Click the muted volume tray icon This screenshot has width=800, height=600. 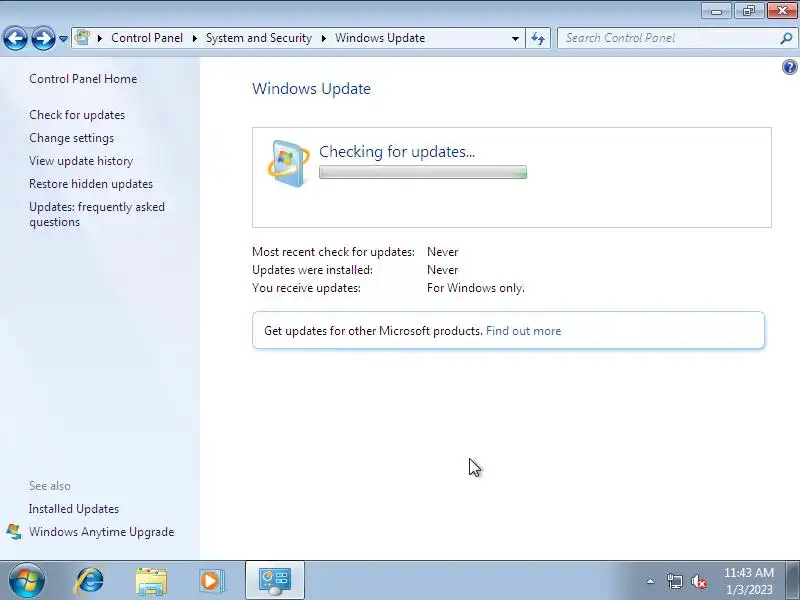[x=698, y=581]
